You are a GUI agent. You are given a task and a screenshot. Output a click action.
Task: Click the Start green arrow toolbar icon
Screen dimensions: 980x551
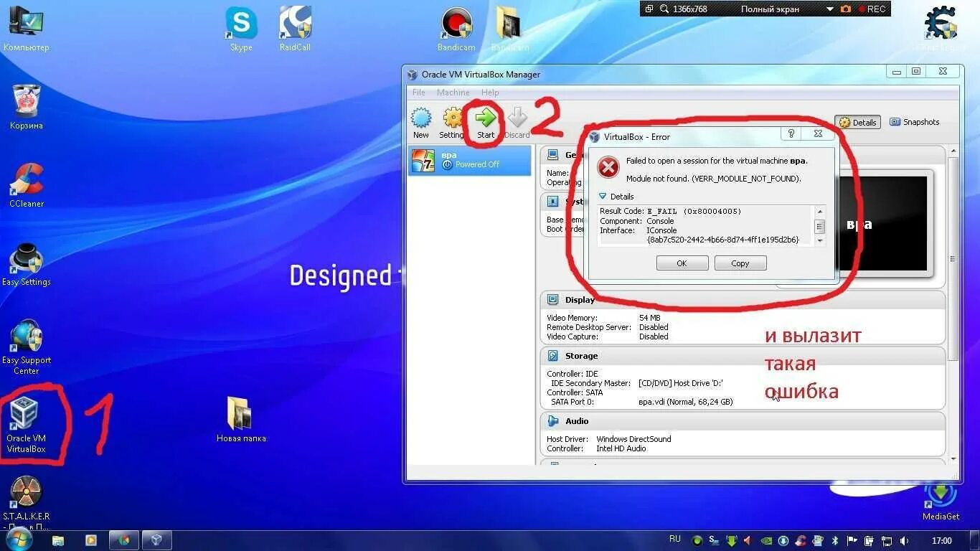486,118
